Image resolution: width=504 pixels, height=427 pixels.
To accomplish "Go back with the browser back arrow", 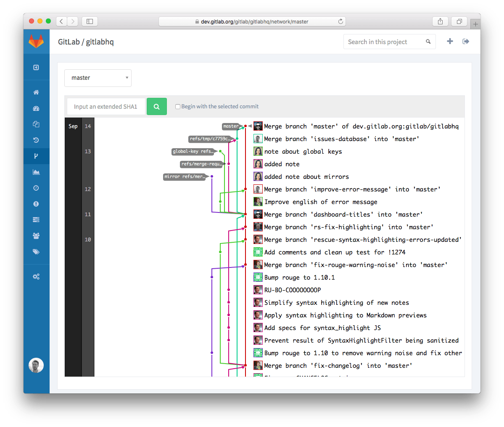I will point(61,21).
